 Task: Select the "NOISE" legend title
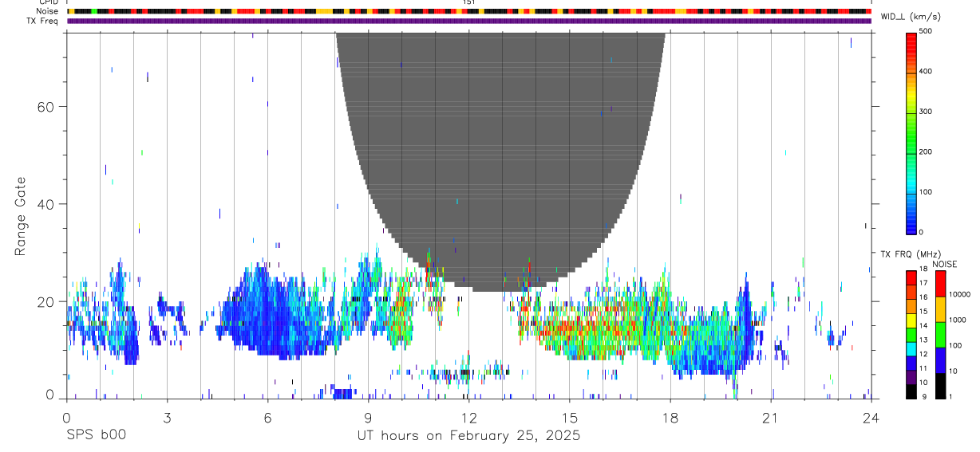(944, 264)
